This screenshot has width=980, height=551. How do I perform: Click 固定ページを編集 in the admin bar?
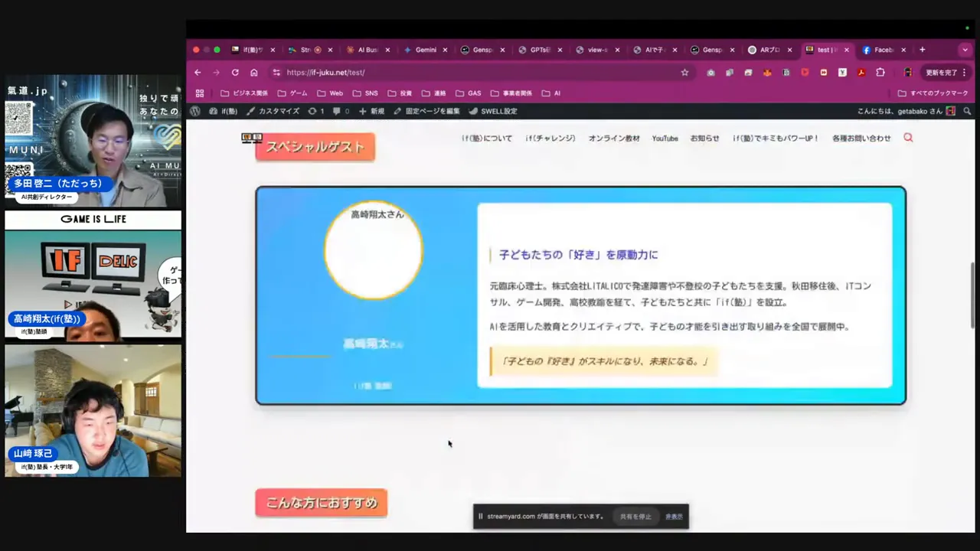pyautogui.click(x=433, y=111)
